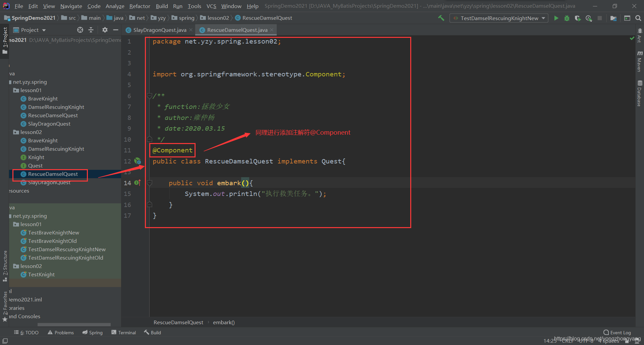
Task: Click the line 12 Spring bean gutter icon
Action: 138,161
